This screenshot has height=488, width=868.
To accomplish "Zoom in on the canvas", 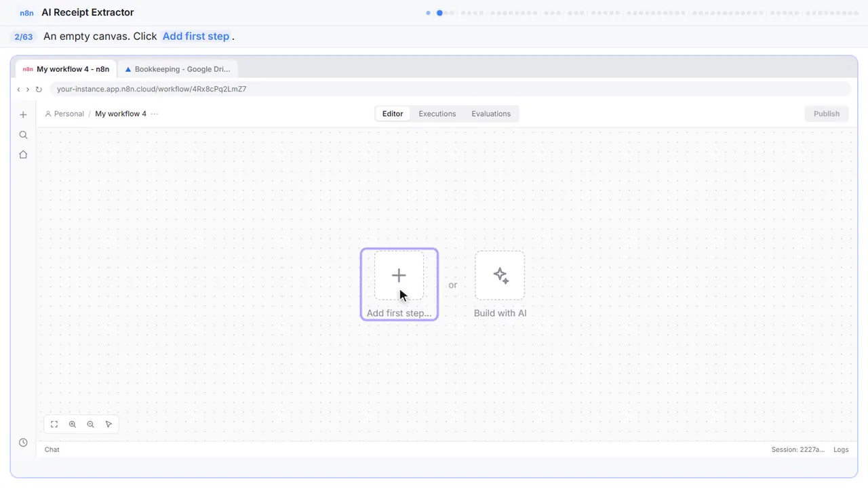I will pos(73,424).
